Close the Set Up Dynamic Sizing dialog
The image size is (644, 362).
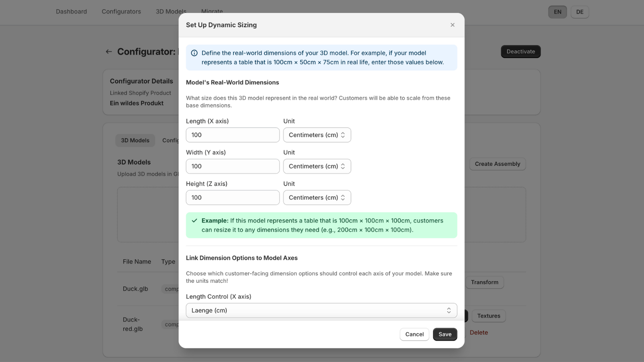tap(452, 25)
